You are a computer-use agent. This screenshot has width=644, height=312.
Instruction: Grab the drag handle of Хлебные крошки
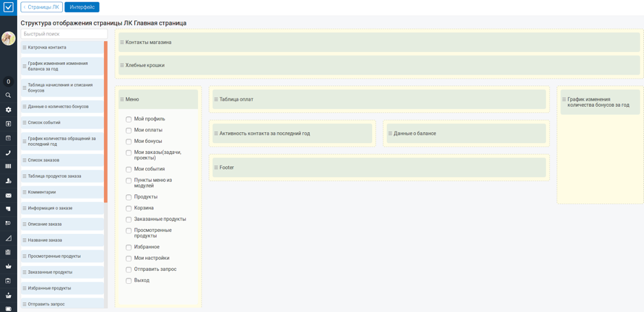click(122, 65)
